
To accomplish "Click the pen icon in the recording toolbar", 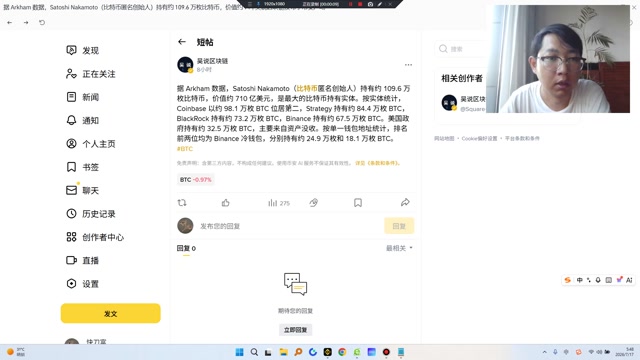I will click(380, 4).
